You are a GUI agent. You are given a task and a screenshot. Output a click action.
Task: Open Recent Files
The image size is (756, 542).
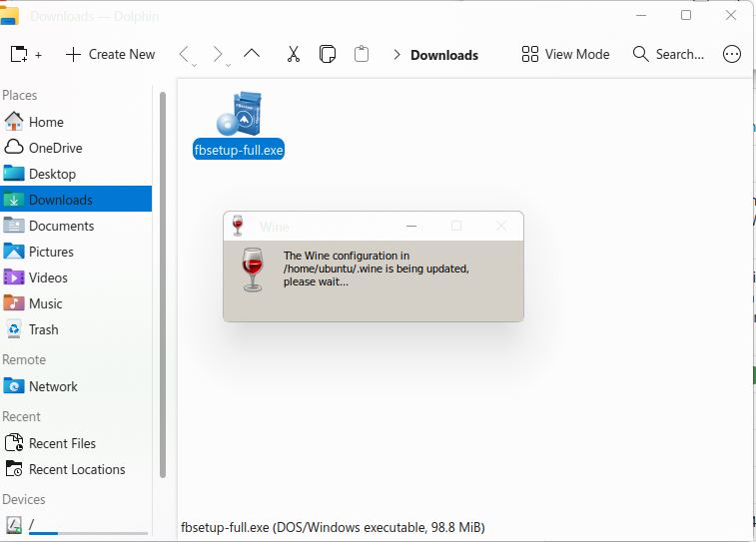[x=76, y=443]
